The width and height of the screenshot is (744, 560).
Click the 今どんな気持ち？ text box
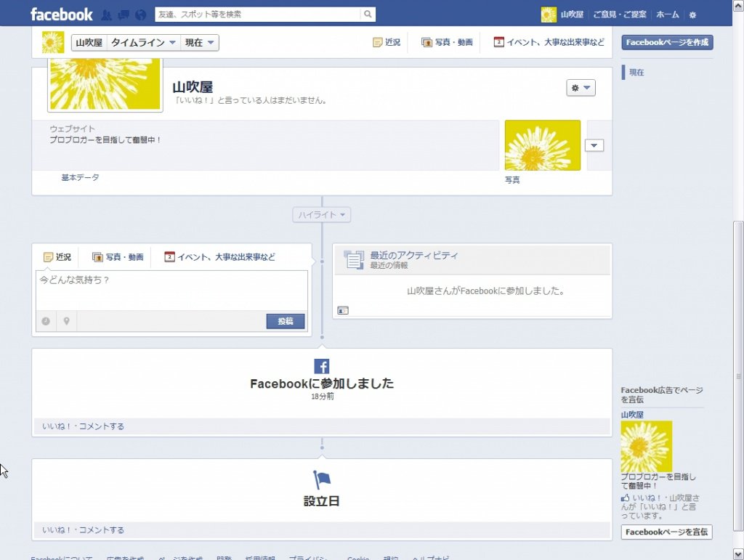171,291
